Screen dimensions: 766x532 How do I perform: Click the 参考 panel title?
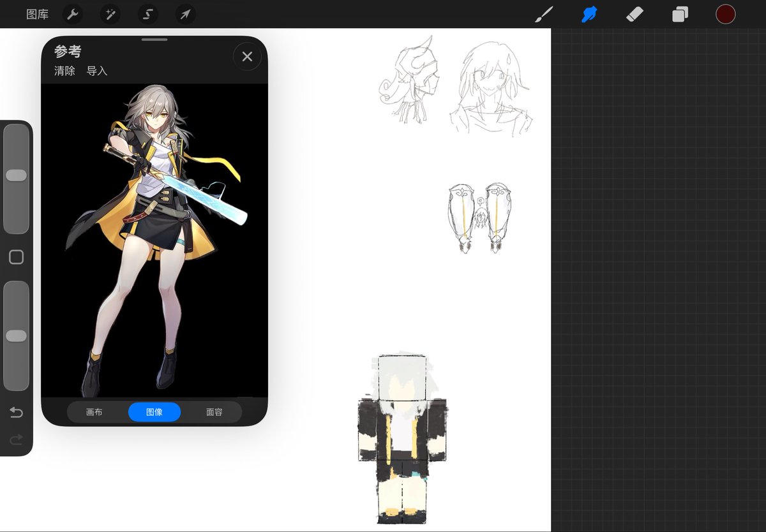point(68,52)
